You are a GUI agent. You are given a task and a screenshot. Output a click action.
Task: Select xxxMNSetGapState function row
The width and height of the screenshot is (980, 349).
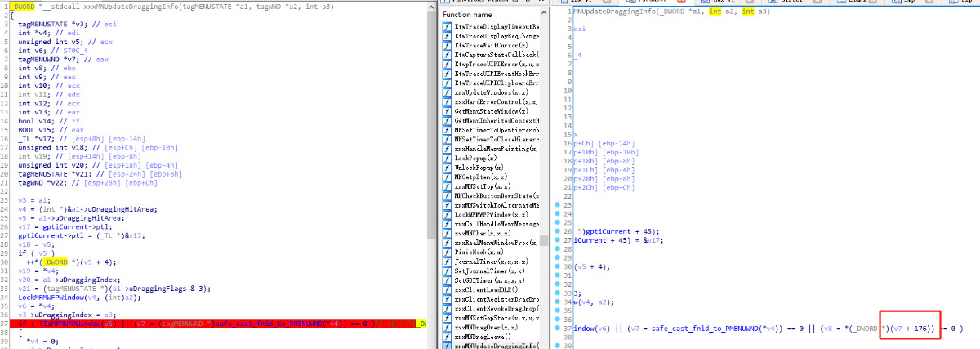pyautogui.click(x=491, y=318)
